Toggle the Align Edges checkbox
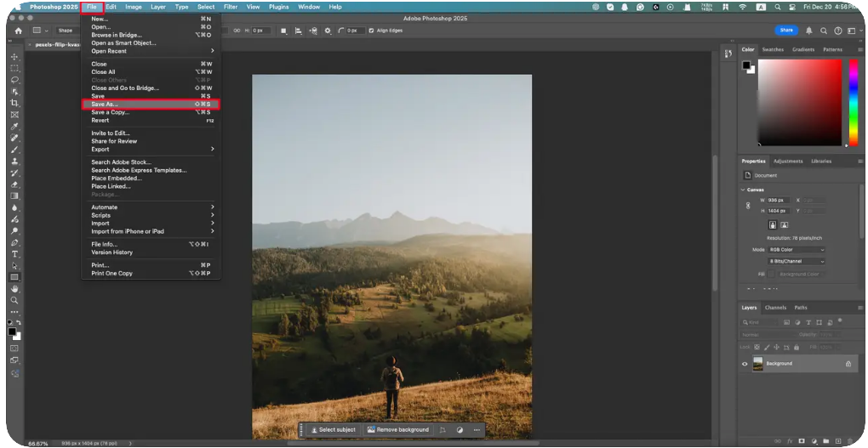 pyautogui.click(x=371, y=31)
